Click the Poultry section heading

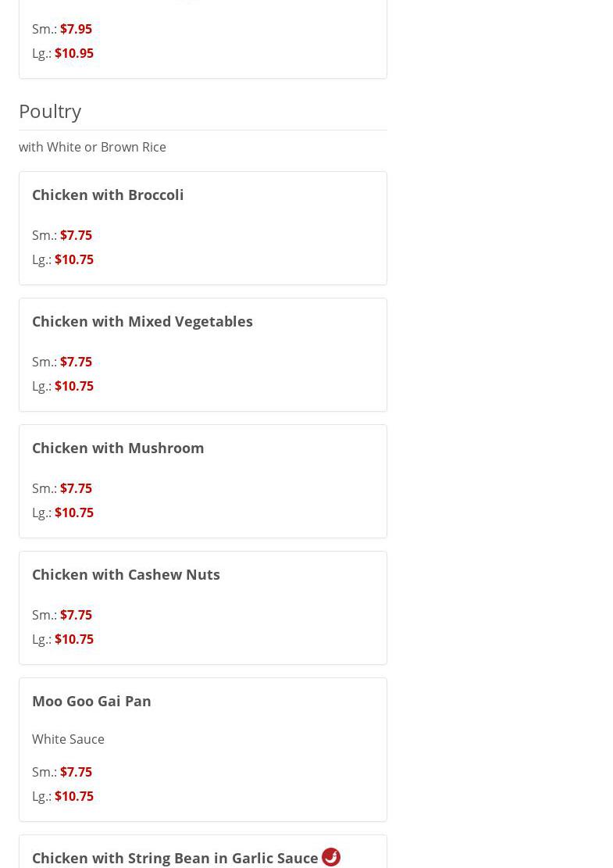pyautogui.click(x=50, y=111)
